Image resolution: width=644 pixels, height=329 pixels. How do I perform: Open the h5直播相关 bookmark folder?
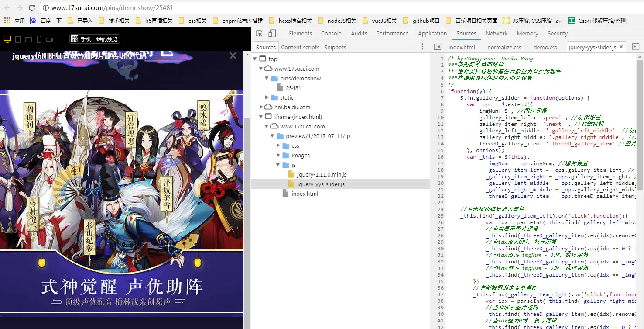pos(154,21)
